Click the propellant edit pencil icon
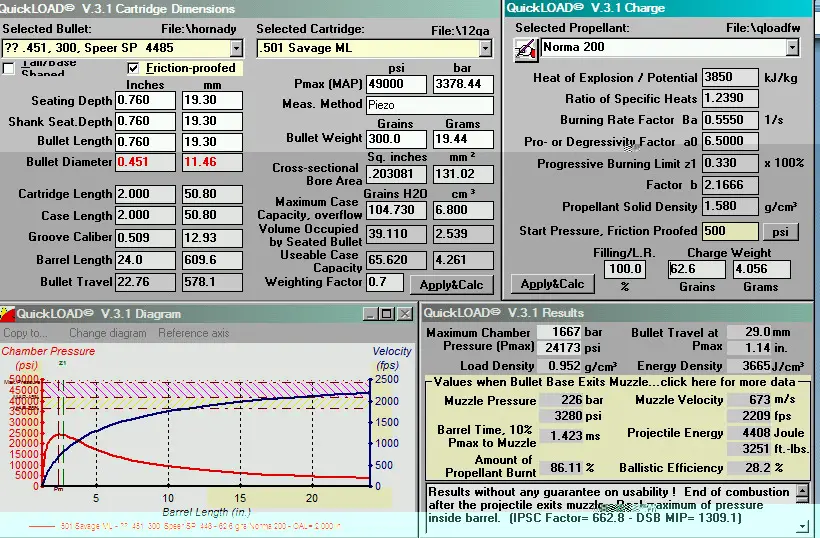The height and width of the screenshot is (538, 820). tap(526, 50)
